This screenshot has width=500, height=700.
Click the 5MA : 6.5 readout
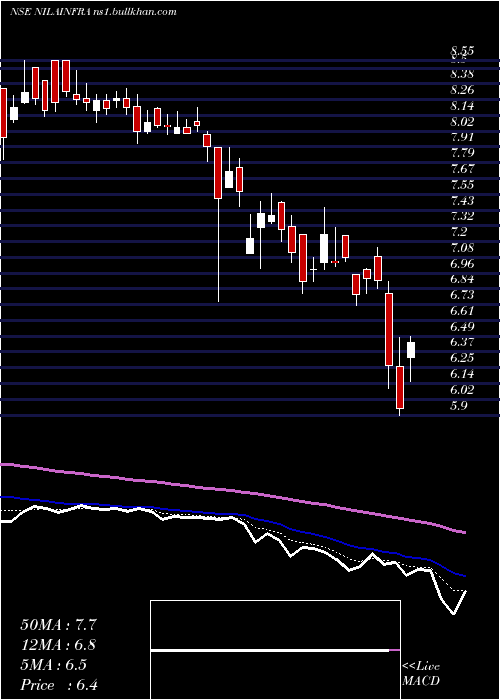[x=54, y=665]
